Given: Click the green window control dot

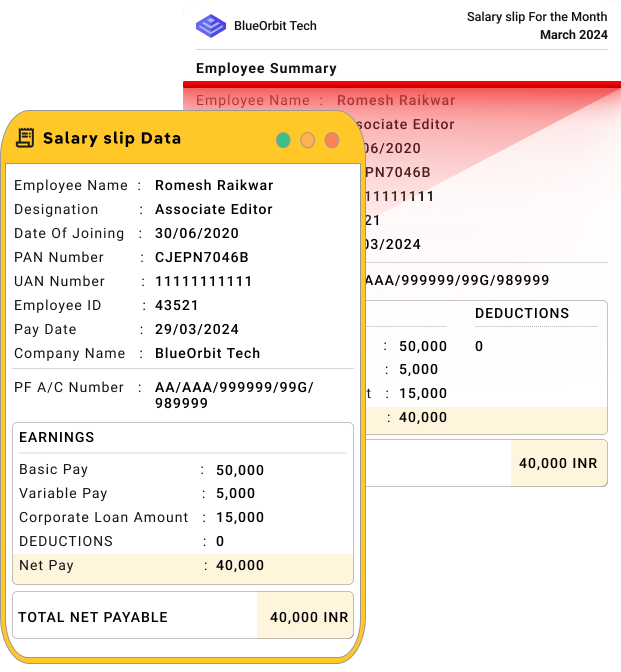Looking at the screenshot, I should (283, 140).
